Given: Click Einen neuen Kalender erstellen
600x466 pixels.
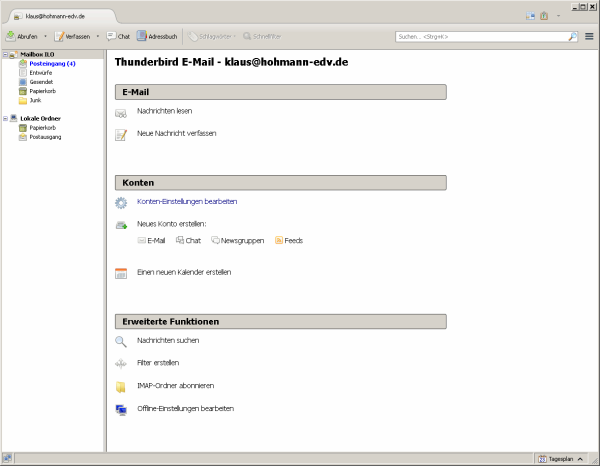Looking at the screenshot, I should pyautogui.click(x=184, y=272).
